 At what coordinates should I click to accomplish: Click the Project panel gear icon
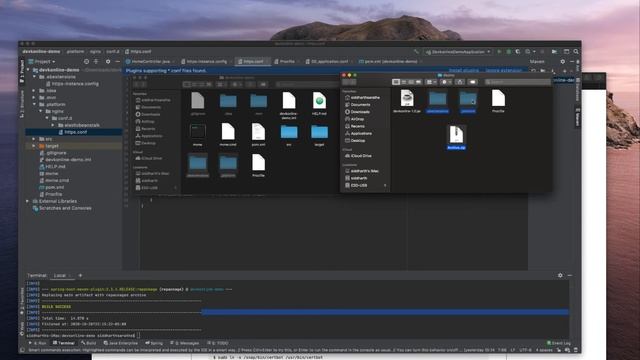(x=108, y=62)
